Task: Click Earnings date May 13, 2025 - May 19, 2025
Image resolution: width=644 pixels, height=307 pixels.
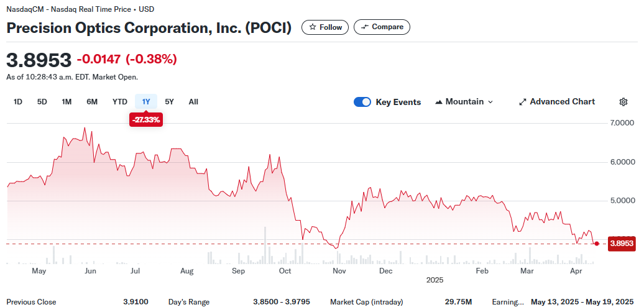Action: 583,302
